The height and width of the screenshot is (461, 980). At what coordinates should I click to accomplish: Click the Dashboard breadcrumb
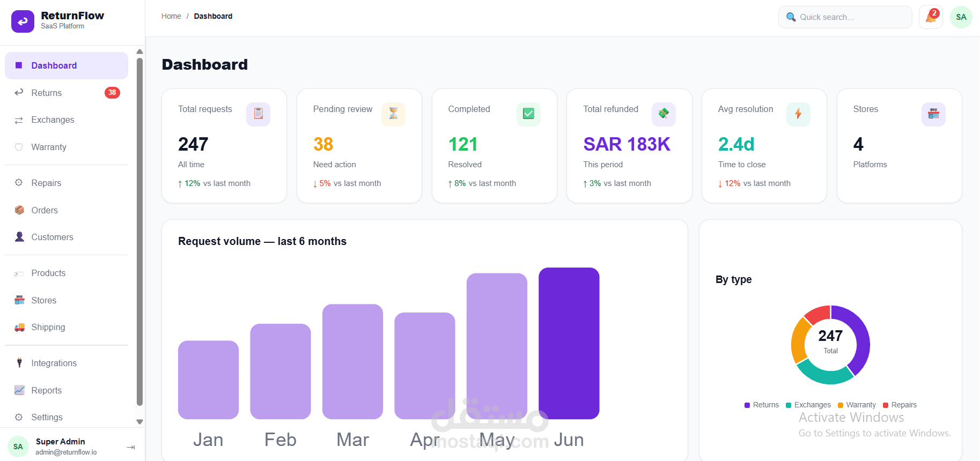point(213,16)
